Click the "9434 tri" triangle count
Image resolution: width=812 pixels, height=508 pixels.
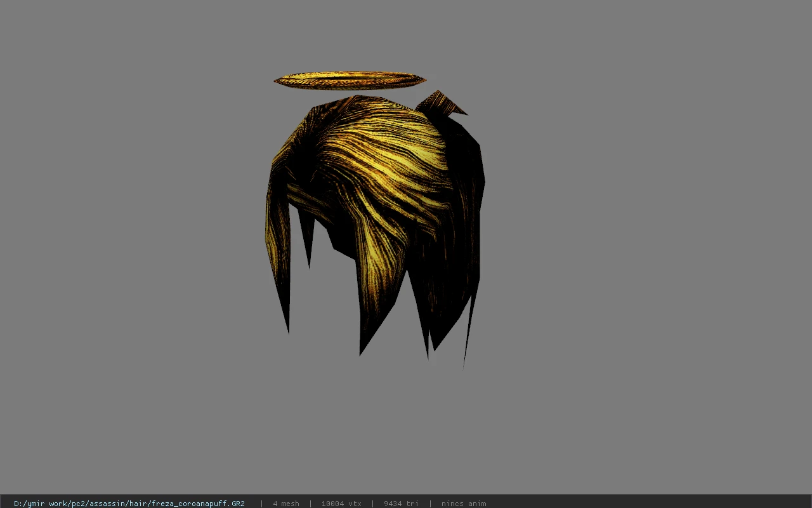click(x=401, y=504)
